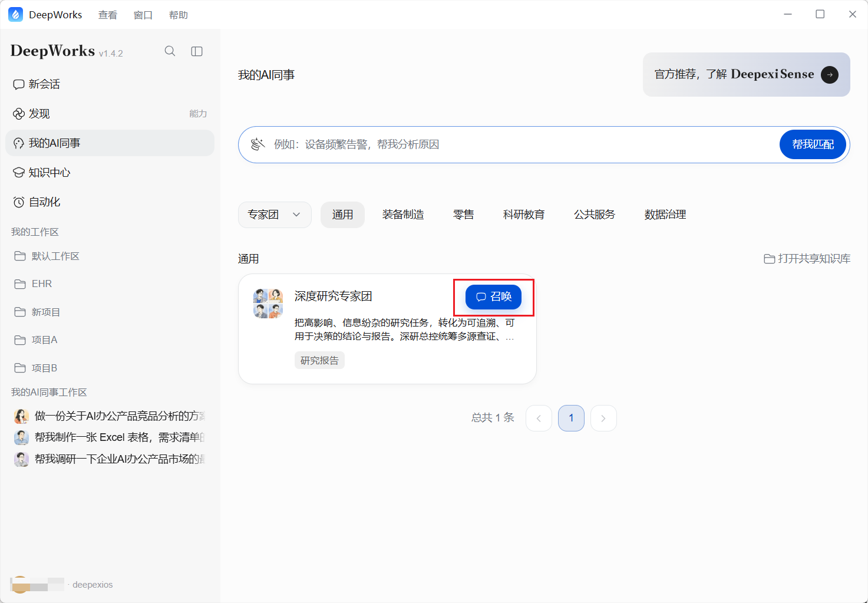868x603 pixels.
Task: Expand the 专家团 dropdown
Action: pyautogui.click(x=275, y=215)
